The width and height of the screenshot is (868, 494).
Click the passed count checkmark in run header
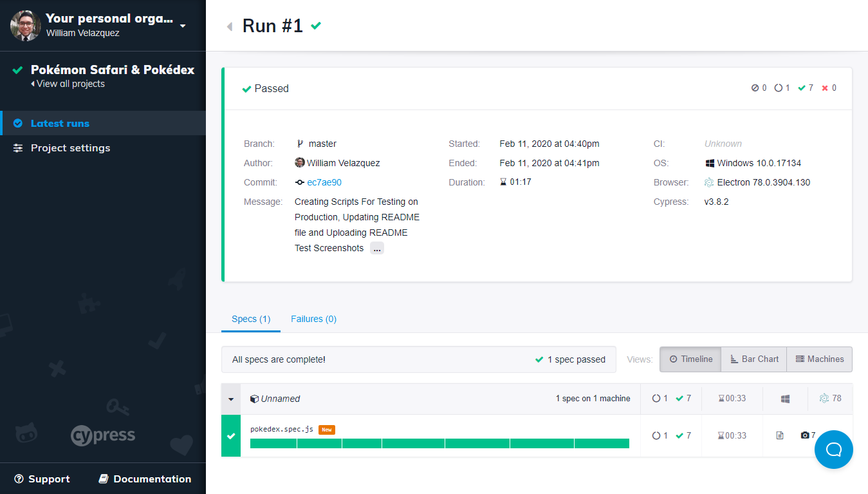[x=802, y=88]
